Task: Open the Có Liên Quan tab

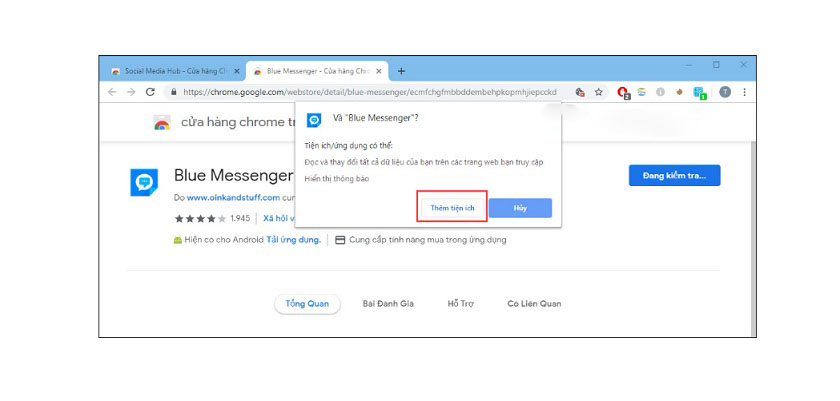Action: pos(534,304)
